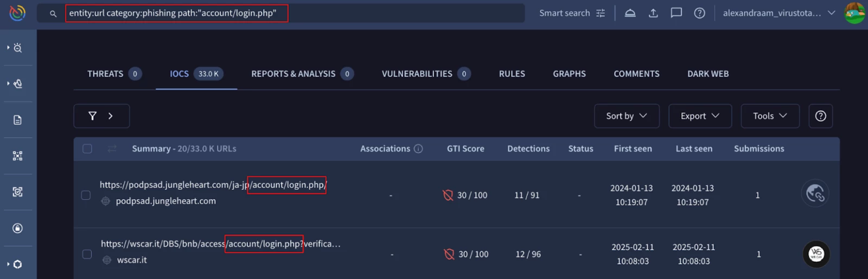Open the hexagon settings sidebar icon
The width and height of the screenshot is (868, 279).
[17, 264]
